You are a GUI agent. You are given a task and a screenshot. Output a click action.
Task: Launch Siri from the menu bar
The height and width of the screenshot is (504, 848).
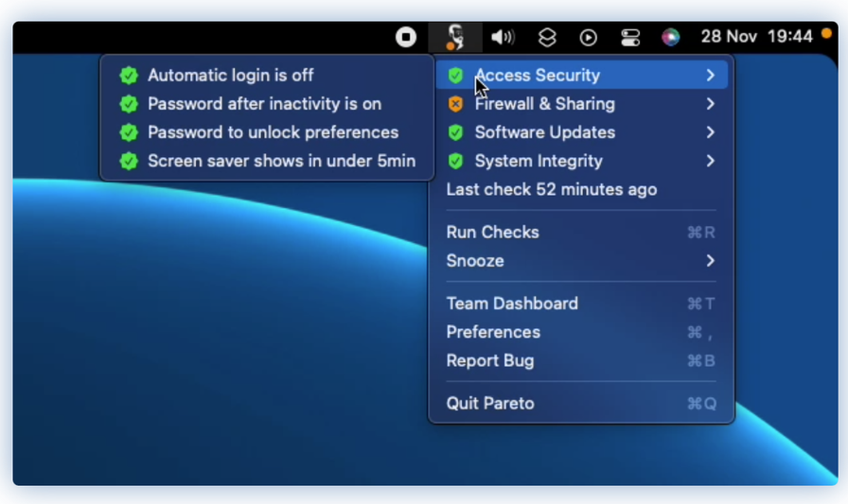671,37
